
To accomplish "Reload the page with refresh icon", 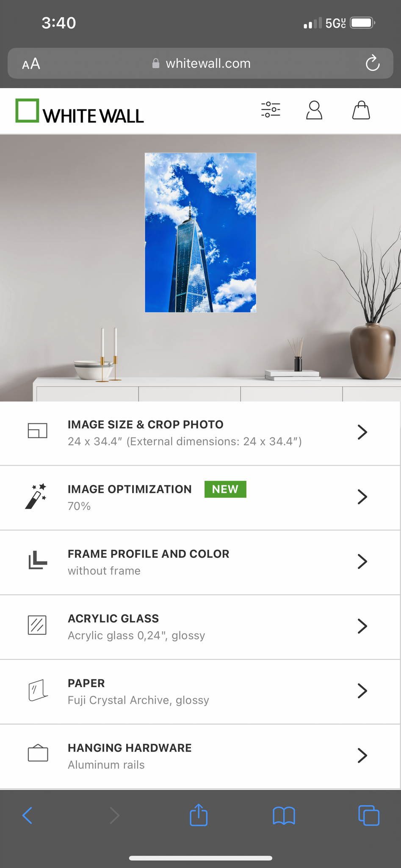I will click(x=373, y=63).
